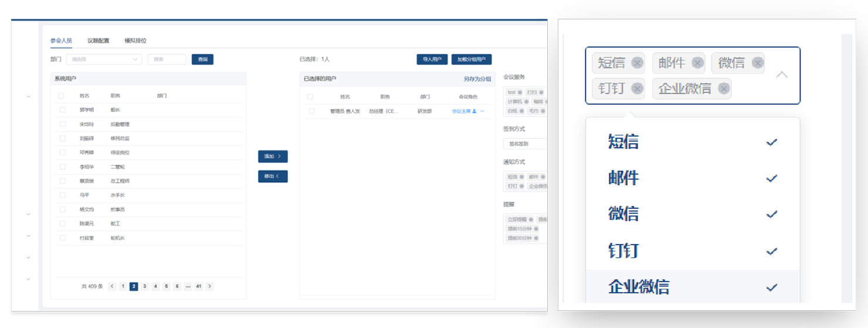Select all users in 系统用户 header checkbox
Screen dimensions: 868x328
click(61, 95)
